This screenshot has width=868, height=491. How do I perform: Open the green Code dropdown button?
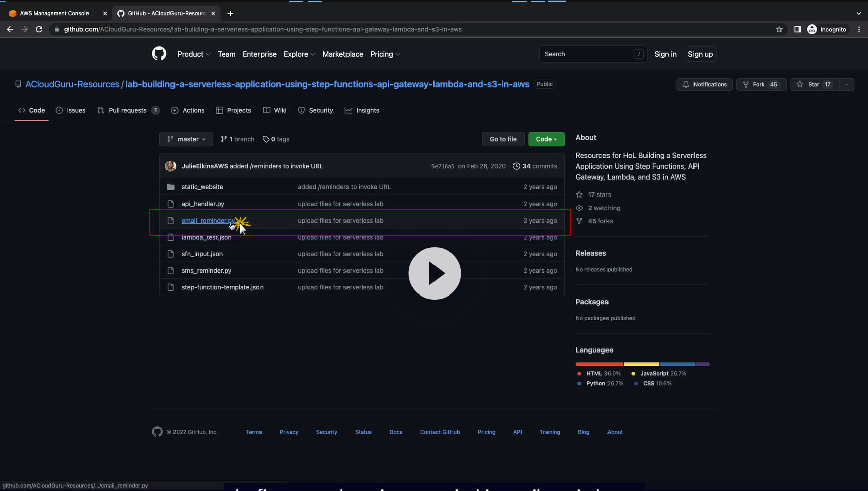pos(546,139)
